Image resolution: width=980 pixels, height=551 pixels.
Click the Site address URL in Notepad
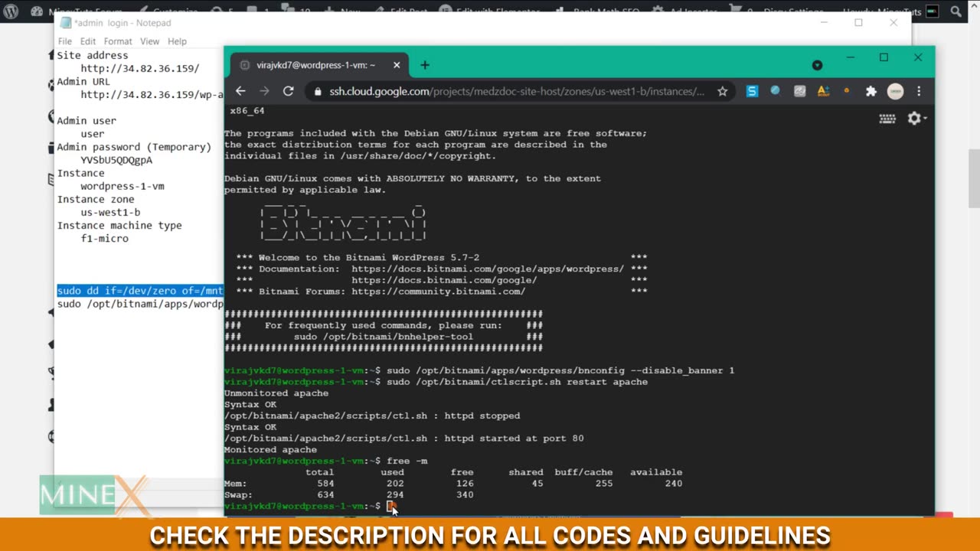coord(140,68)
